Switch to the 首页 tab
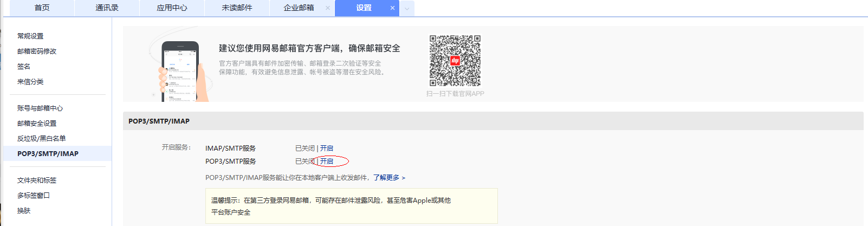Image resolution: width=868 pixels, height=226 pixels. [x=42, y=8]
